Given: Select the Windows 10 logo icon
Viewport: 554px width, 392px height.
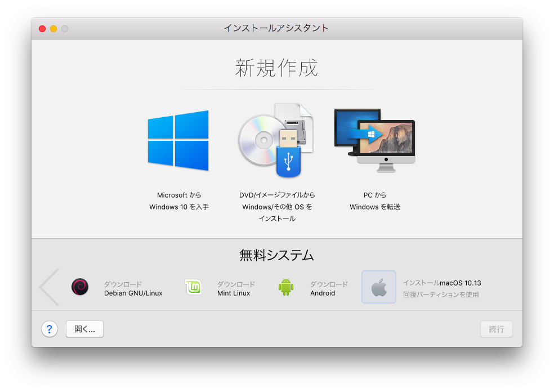Looking at the screenshot, I should [178, 141].
